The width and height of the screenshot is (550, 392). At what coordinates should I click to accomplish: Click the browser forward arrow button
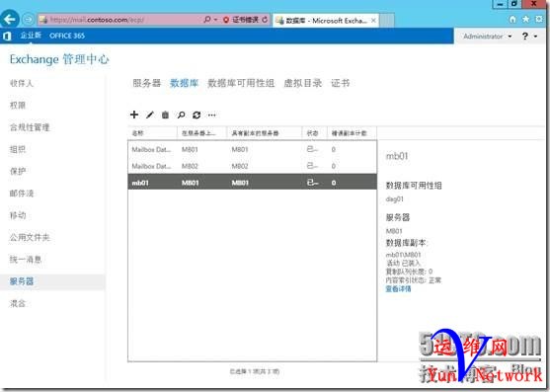coord(28,20)
